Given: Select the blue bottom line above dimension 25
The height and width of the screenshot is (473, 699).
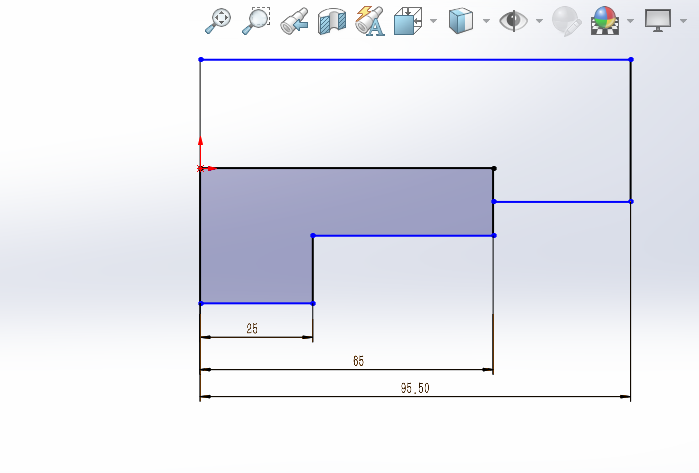Looking at the screenshot, I should click(x=257, y=303).
